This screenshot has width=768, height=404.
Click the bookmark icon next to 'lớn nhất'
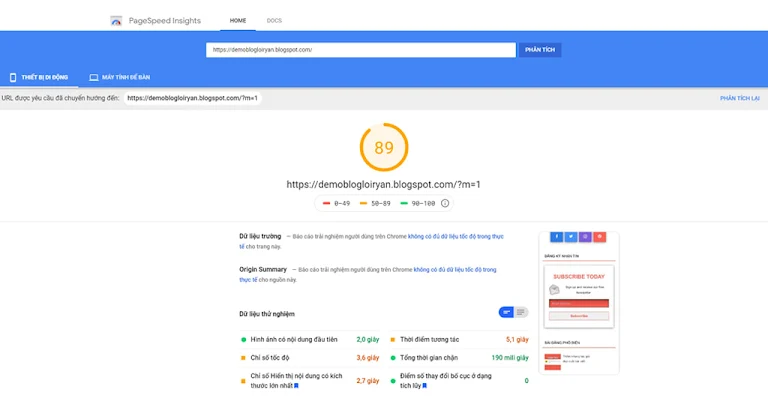click(296, 386)
